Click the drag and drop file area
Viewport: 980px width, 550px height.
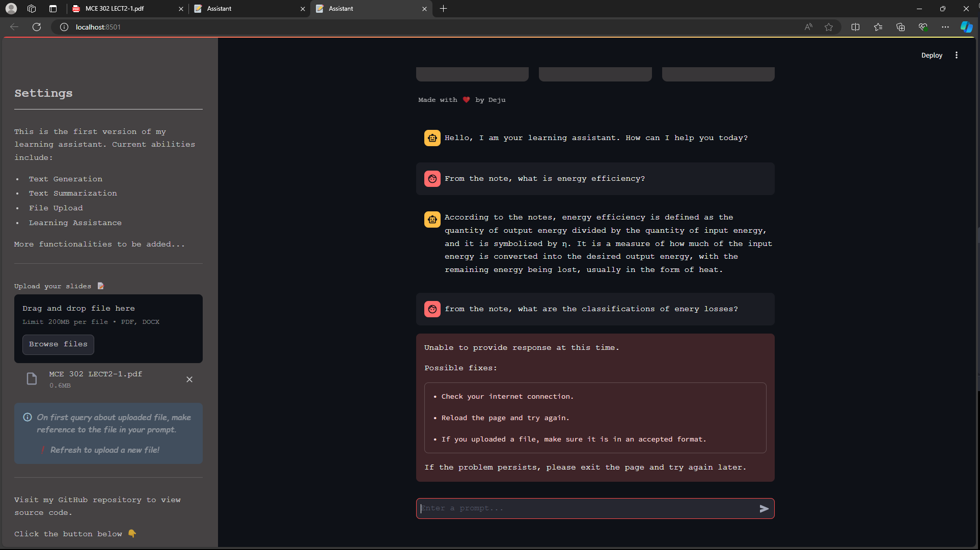pos(108,328)
